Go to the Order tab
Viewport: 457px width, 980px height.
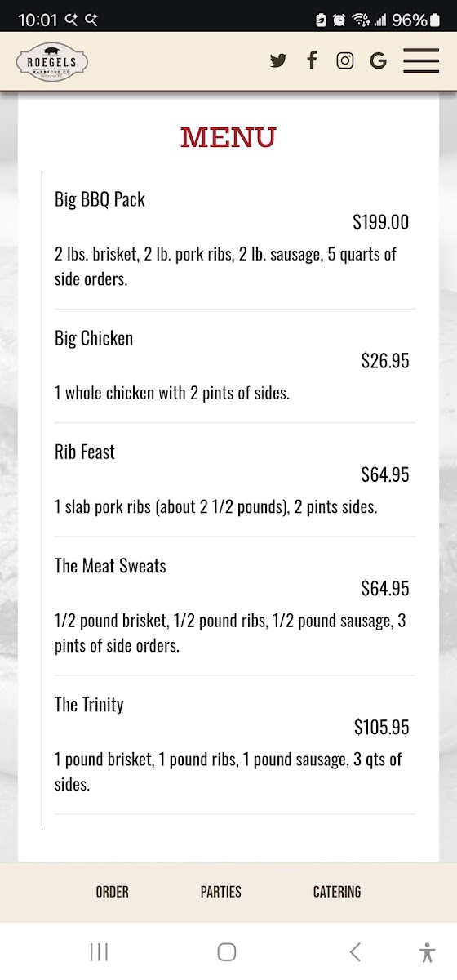point(113,892)
